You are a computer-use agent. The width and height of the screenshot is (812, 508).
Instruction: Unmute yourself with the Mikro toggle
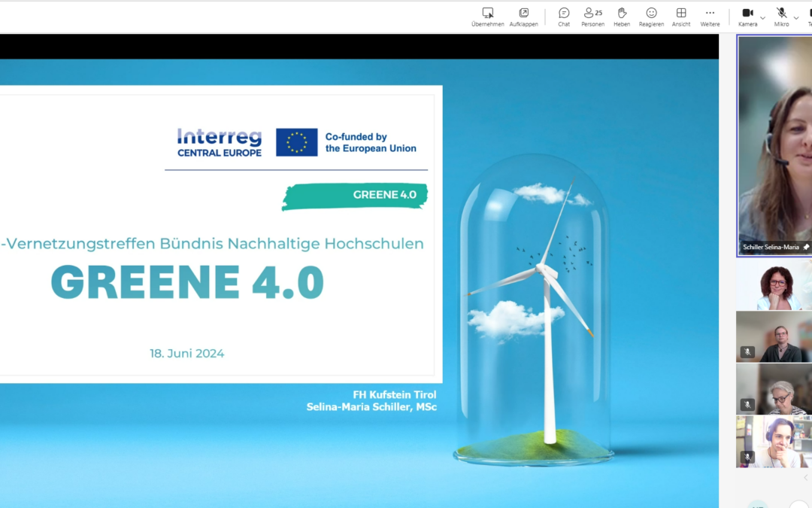(x=780, y=12)
